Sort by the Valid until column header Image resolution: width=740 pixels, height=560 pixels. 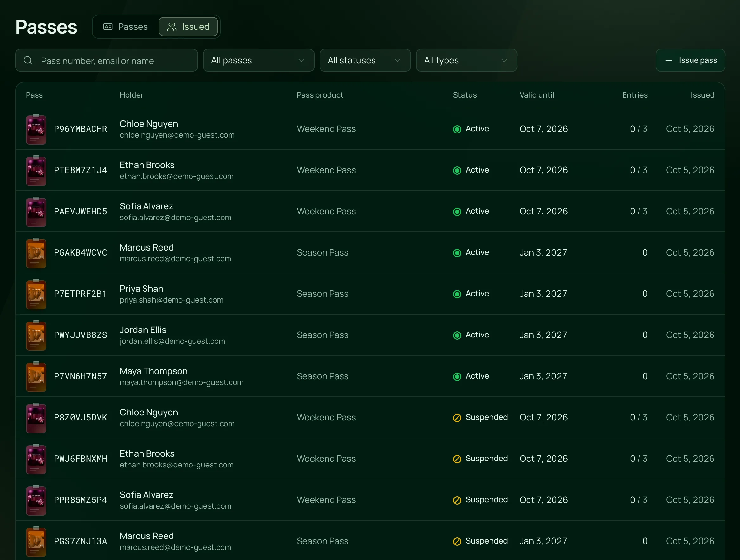[536, 95]
